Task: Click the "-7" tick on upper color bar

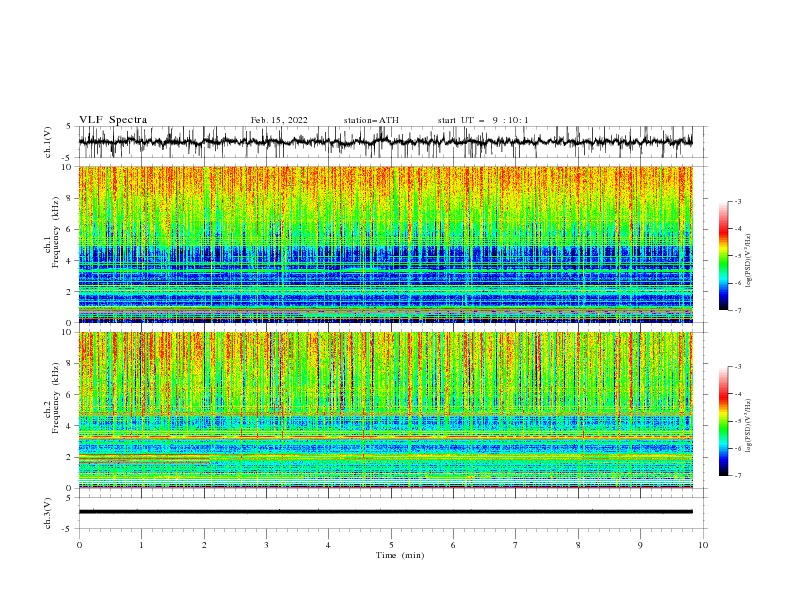Action: pyautogui.click(x=737, y=310)
